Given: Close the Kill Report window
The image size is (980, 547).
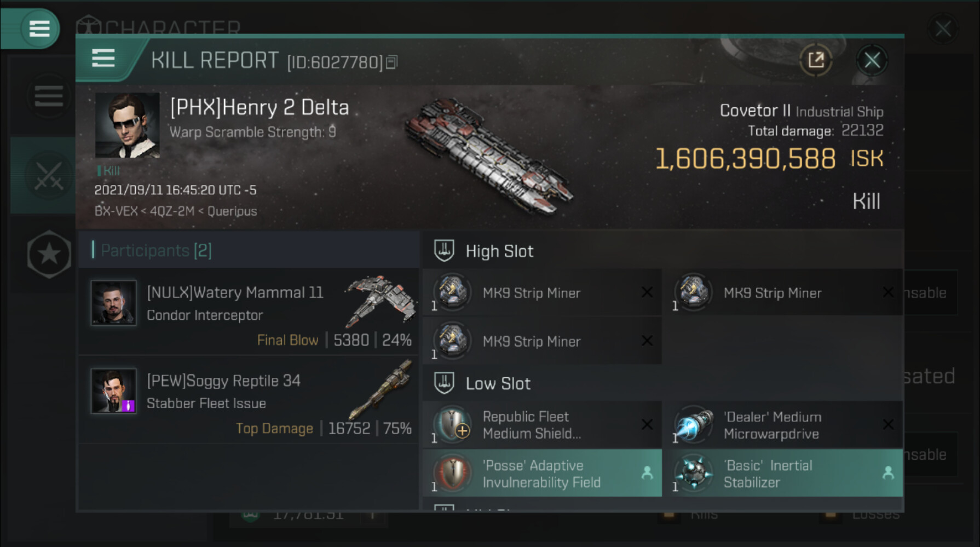Looking at the screenshot, I should point(872,60).
